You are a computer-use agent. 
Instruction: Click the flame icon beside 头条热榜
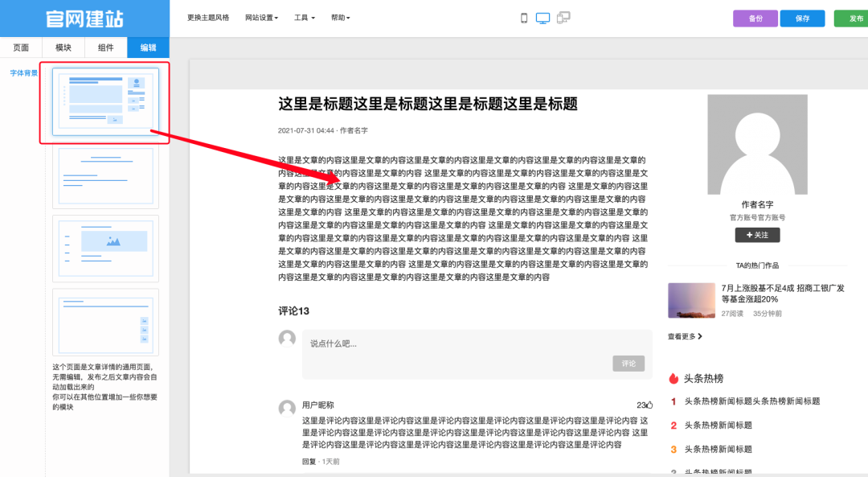674,378
